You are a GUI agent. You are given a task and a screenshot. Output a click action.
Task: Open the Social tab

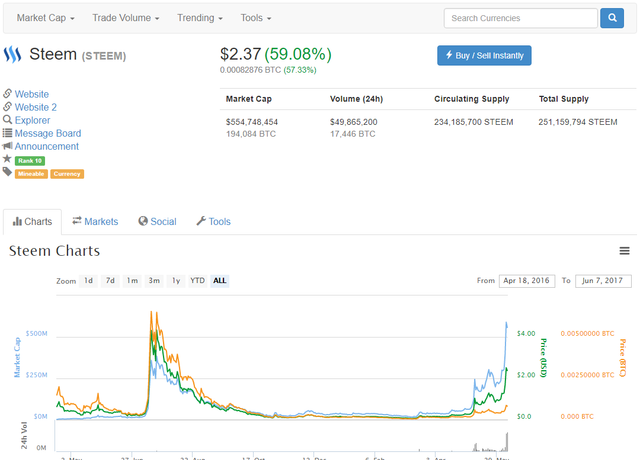(157, 221)
